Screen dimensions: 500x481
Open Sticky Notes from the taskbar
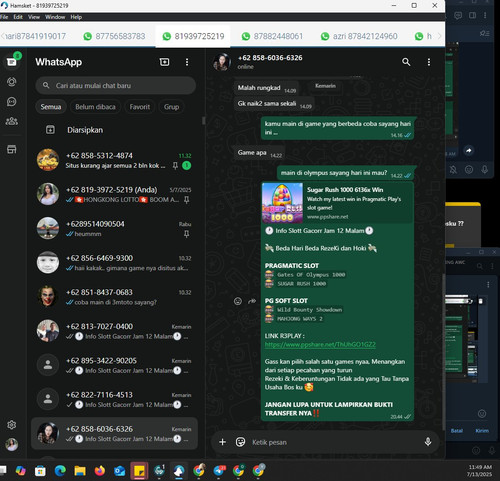pos(139,471)
